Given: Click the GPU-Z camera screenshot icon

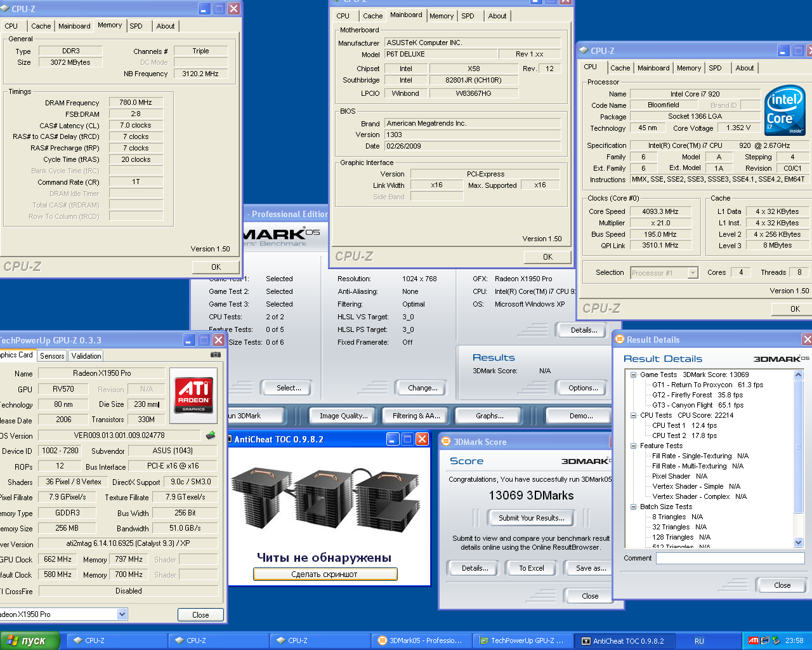Looking at the screenshot, I should pyautogui.click(x=216, y=355).
